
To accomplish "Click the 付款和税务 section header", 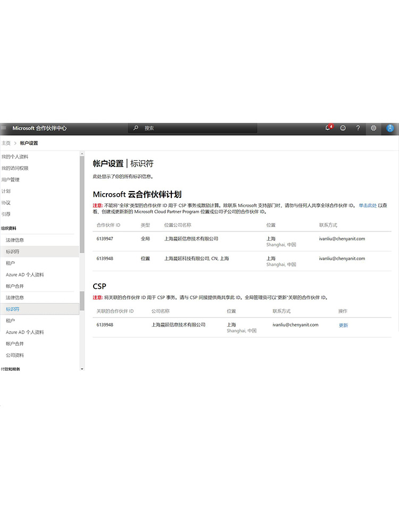I will tap(10, 369).
